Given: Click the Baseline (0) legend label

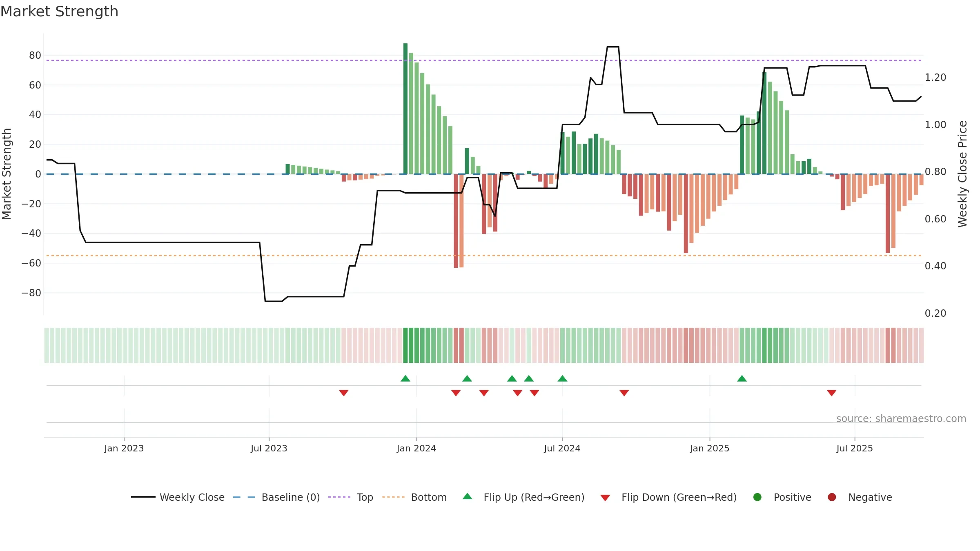Looking at the screenshot, I should 291,497.
